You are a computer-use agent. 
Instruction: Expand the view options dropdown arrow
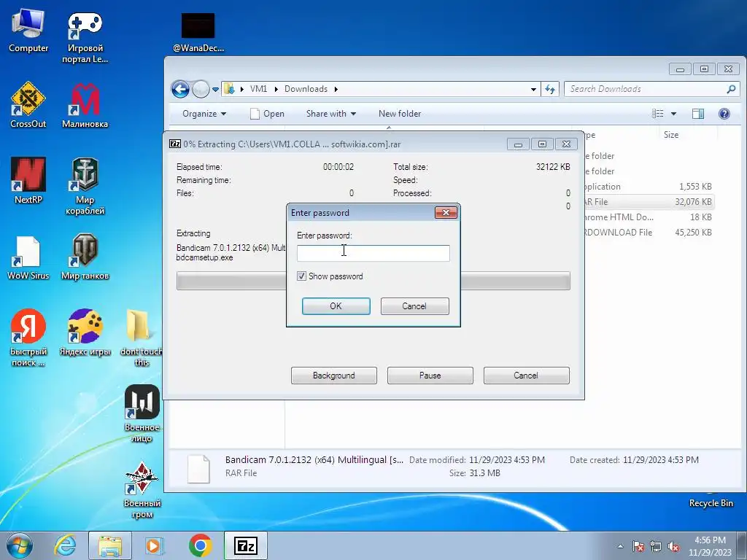(673, 113)
